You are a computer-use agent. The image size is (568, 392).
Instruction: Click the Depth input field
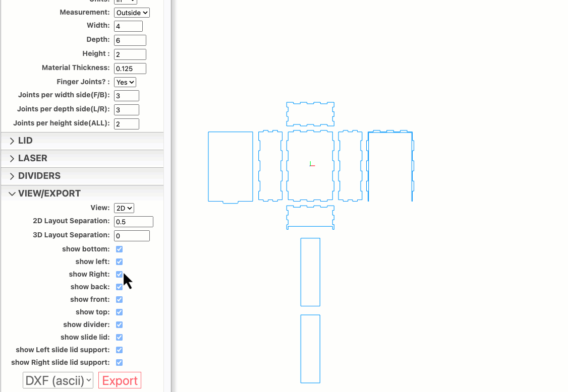coord(130,40)
